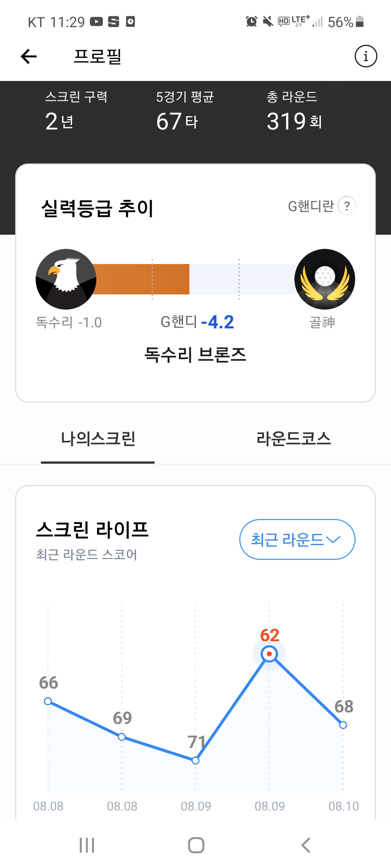Tap the G핸디란 question mark icon
The image size is (391, 868).
coord(347,206)
